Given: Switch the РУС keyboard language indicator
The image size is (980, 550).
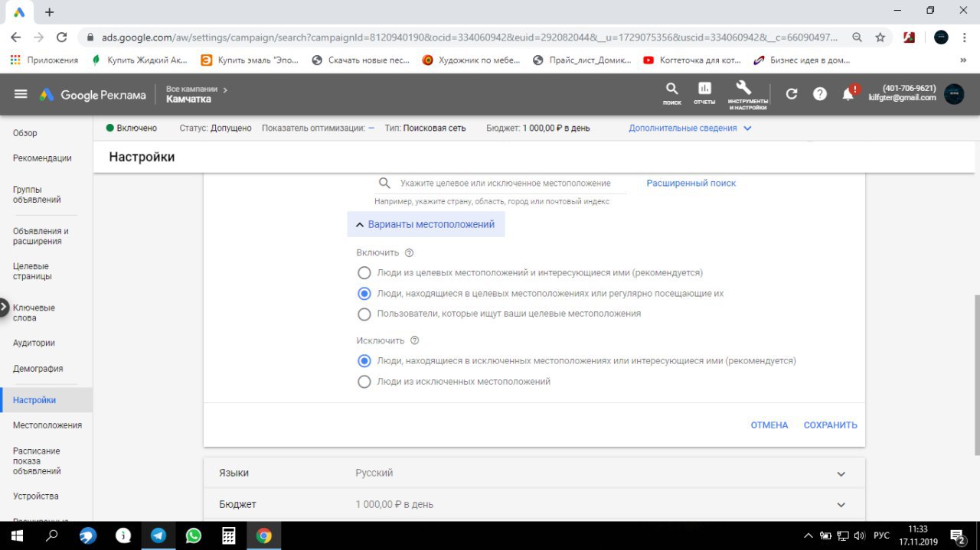Looking at the screenshot, I should click(x=881, y=535).
